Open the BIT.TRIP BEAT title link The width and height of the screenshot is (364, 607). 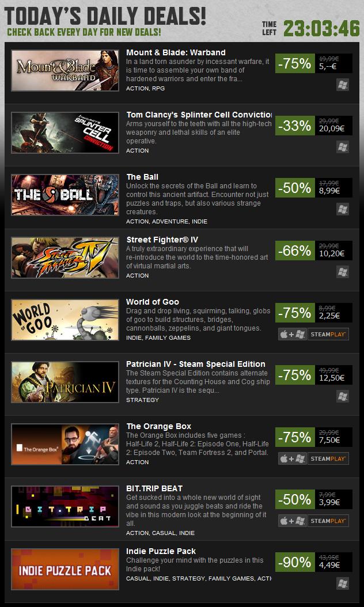point(154,488)
